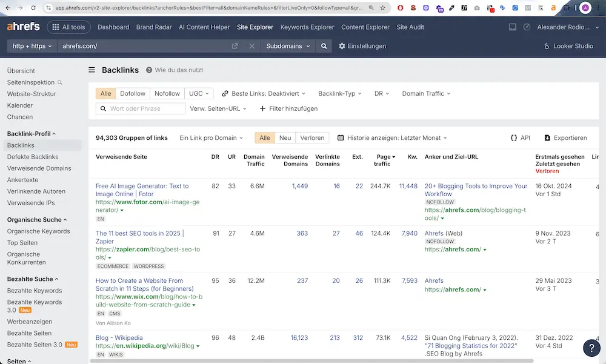The height and width of the screenshot is (364, 606).
Task: Open the http + https protocol dropdown
Action: (32, 46)
